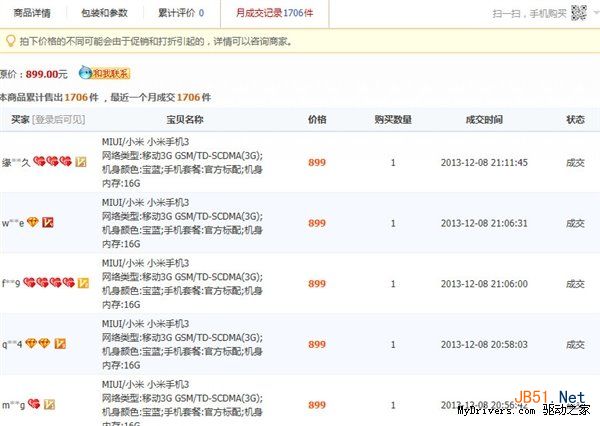Click the red badge icon beside w**e
This screenshot has height=426, width=600.
pos(48,222)
